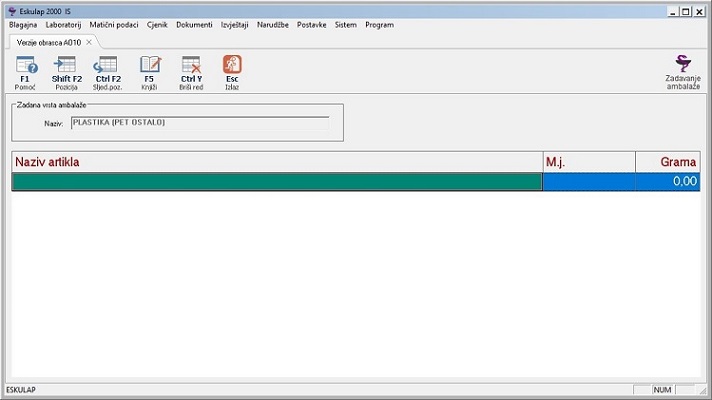Open the Dokumenti menu
Screen dimensions: 712x400
point(194,25)
